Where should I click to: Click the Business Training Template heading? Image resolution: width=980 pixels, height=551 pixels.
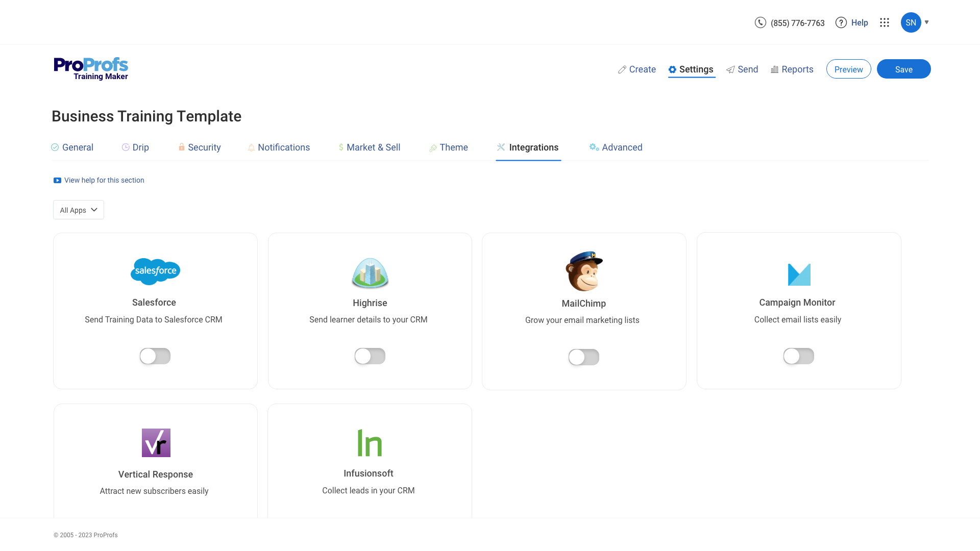click(x=146, y=116)
